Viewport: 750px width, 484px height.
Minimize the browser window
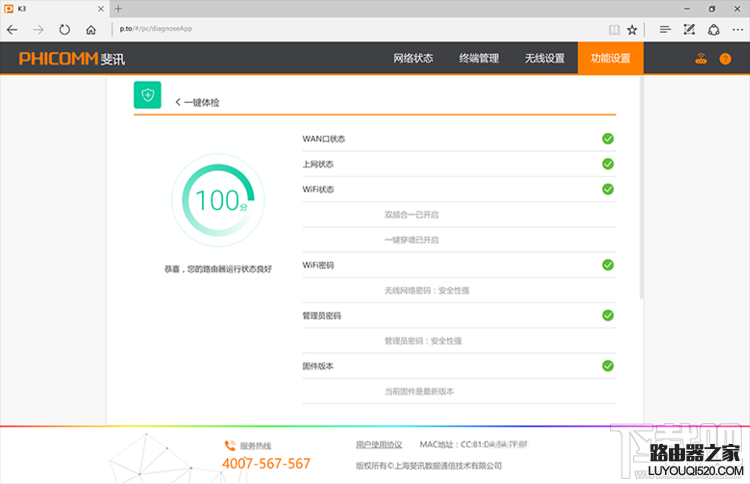pyautogui.click(x=687, y=9)
